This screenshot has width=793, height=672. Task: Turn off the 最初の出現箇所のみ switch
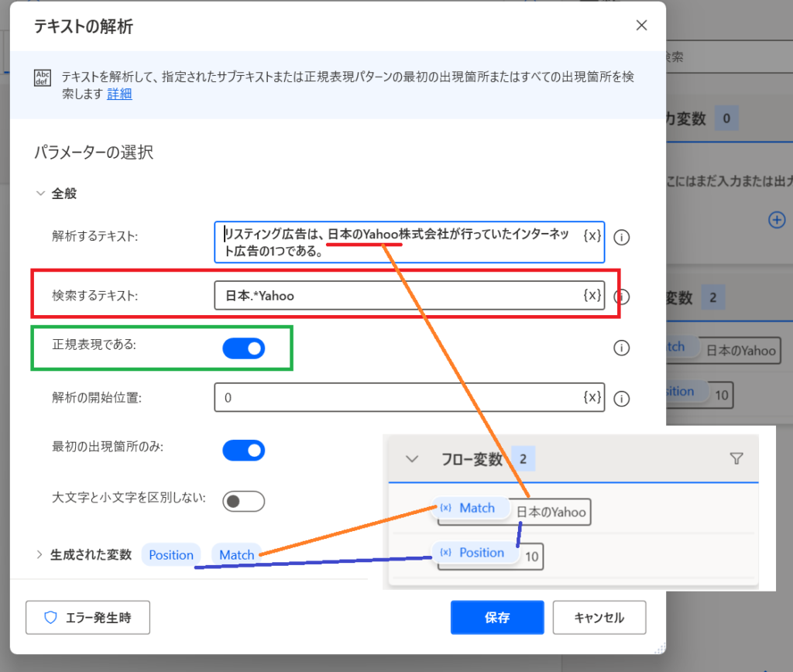pos(244,450)
